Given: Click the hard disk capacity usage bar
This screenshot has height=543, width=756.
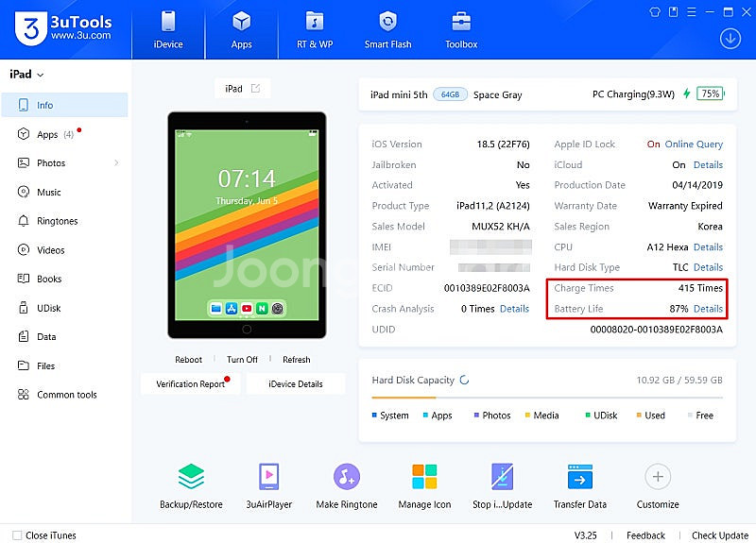Looking at the screenshot, I should (x=547, y=398).
